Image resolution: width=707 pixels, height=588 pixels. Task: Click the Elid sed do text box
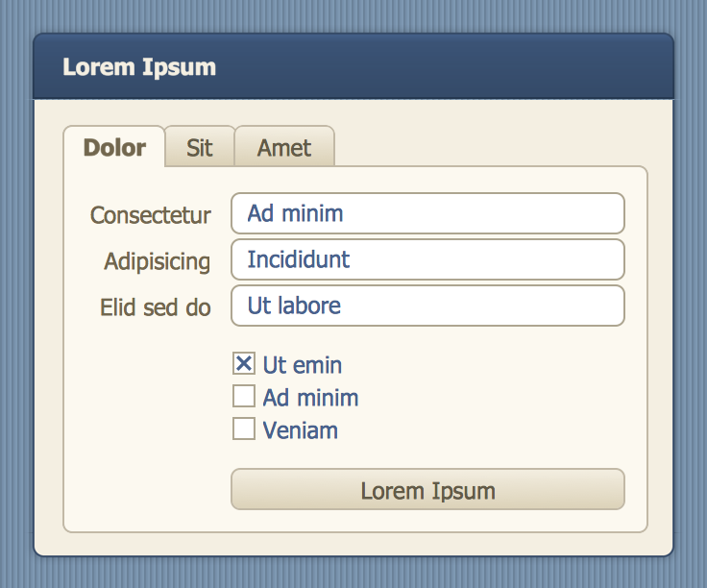[427, 306]
